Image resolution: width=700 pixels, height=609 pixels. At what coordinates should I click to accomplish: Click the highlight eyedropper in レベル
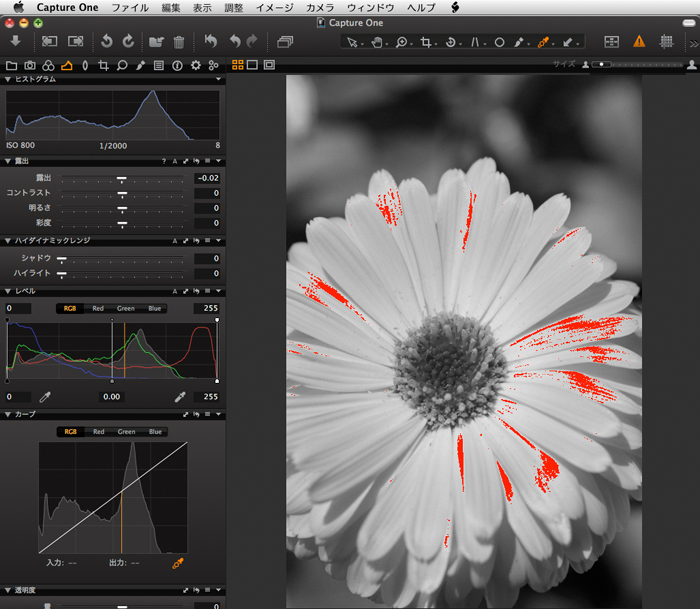click(180, 396)
